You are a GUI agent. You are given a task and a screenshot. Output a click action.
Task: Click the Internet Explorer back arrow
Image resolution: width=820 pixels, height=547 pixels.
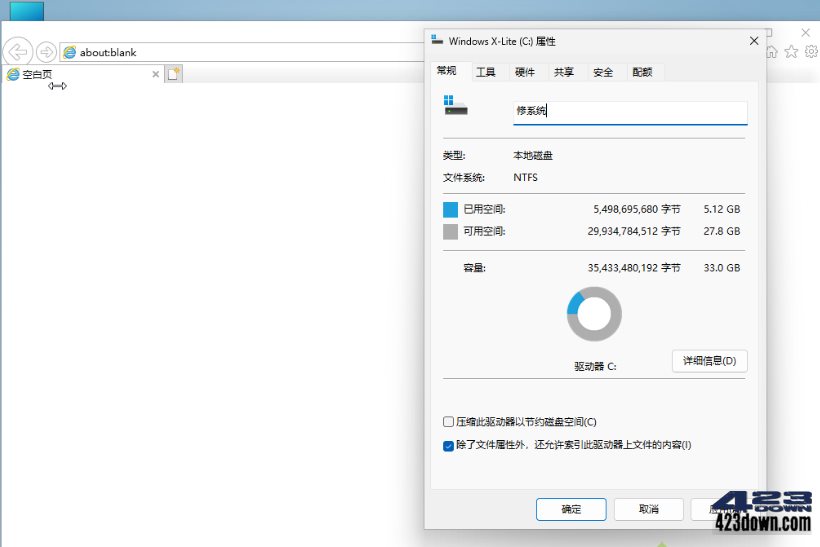[18, 52]
